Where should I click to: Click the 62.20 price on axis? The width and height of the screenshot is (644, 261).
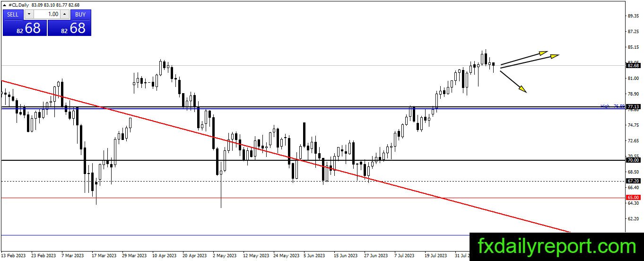pyautogui.click(x=633, y=219)
